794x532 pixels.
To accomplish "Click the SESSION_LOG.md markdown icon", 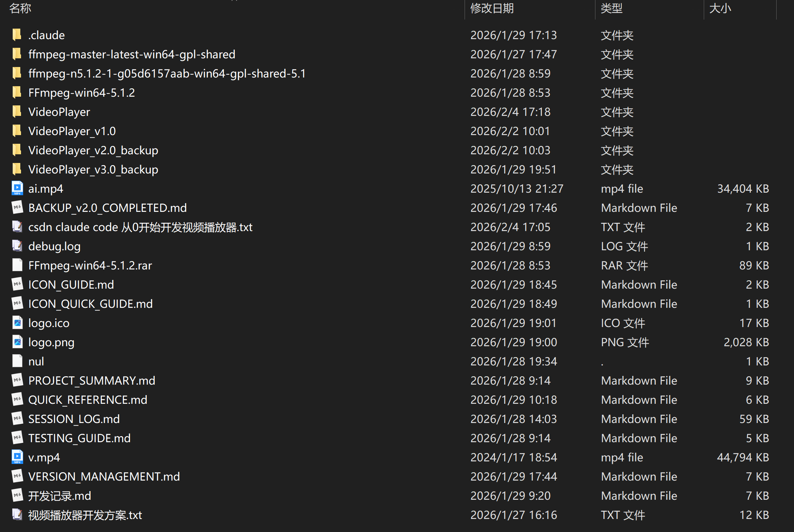I will tap(17, 419).
